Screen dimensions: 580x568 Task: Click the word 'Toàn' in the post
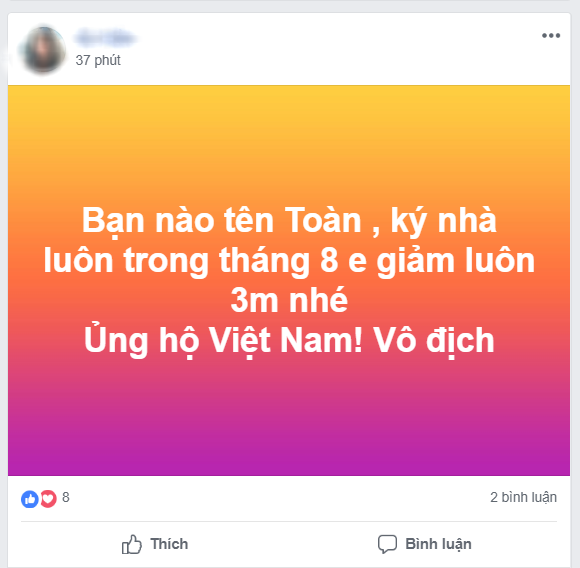click(323, 220)
